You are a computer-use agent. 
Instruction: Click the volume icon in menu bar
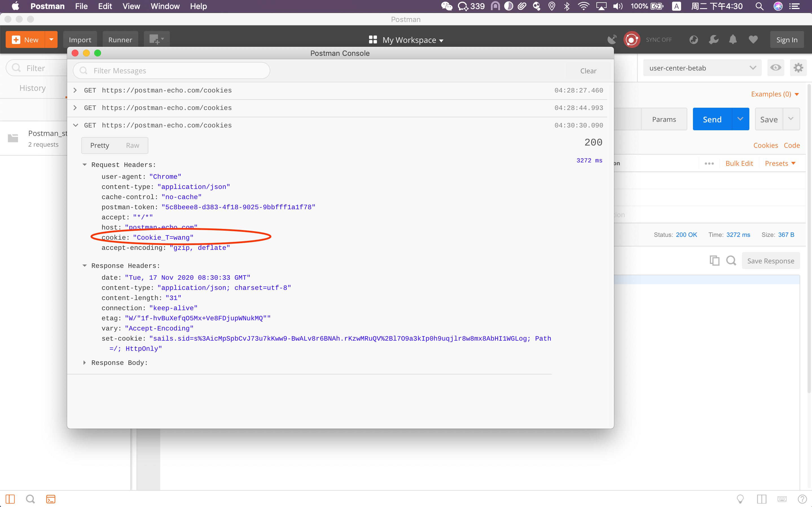tap(618, 6)
